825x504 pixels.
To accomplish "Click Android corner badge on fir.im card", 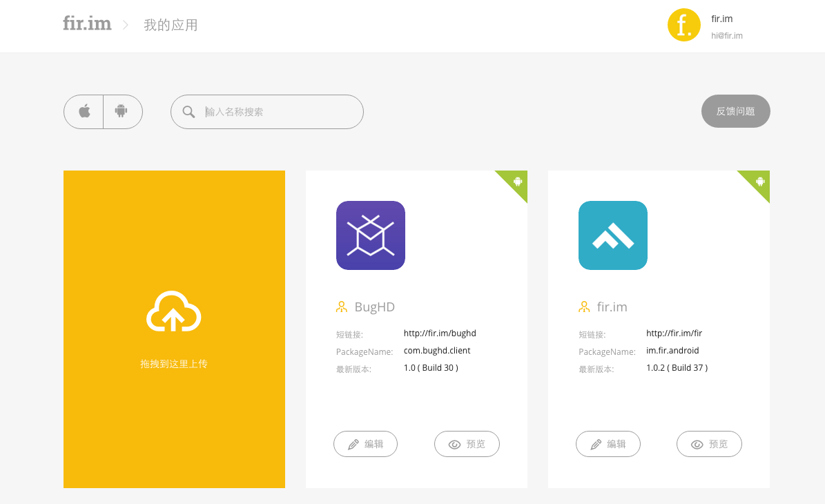I will (x=759, y=181).
